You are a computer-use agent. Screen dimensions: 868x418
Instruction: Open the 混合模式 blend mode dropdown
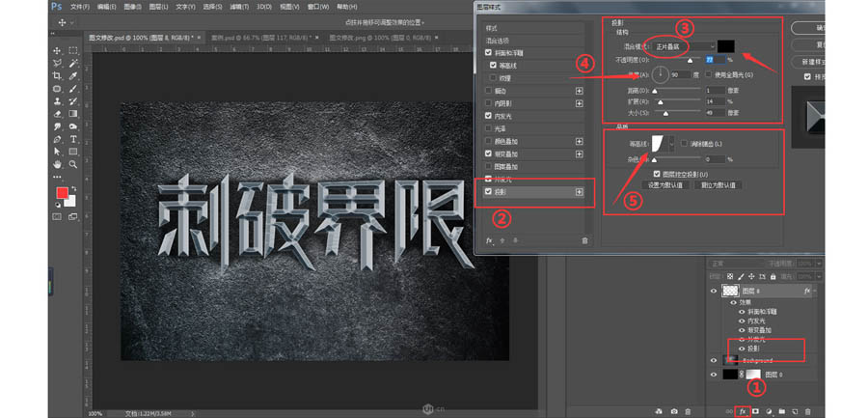point(682,46)
